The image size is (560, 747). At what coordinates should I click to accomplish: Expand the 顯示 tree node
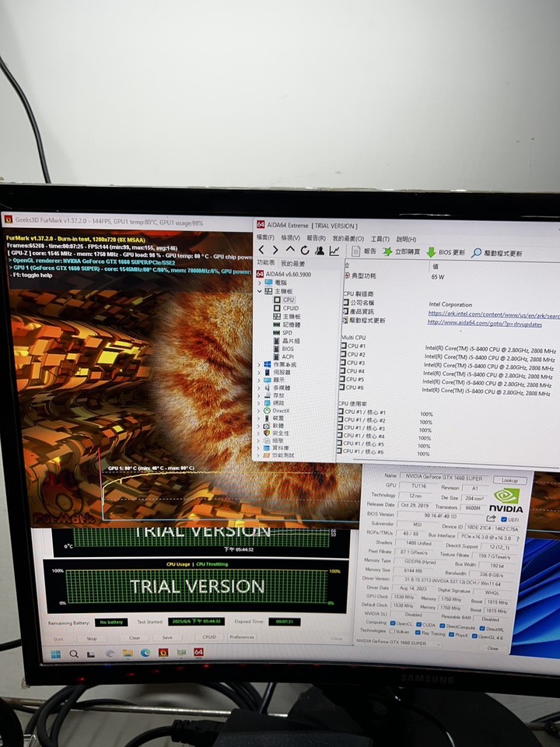259,381
